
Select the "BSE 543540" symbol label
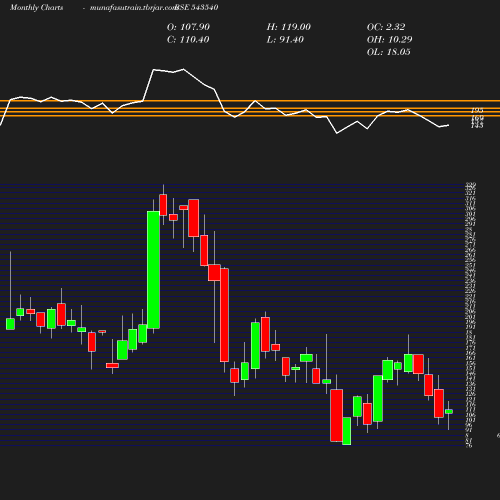pos(197,7)
